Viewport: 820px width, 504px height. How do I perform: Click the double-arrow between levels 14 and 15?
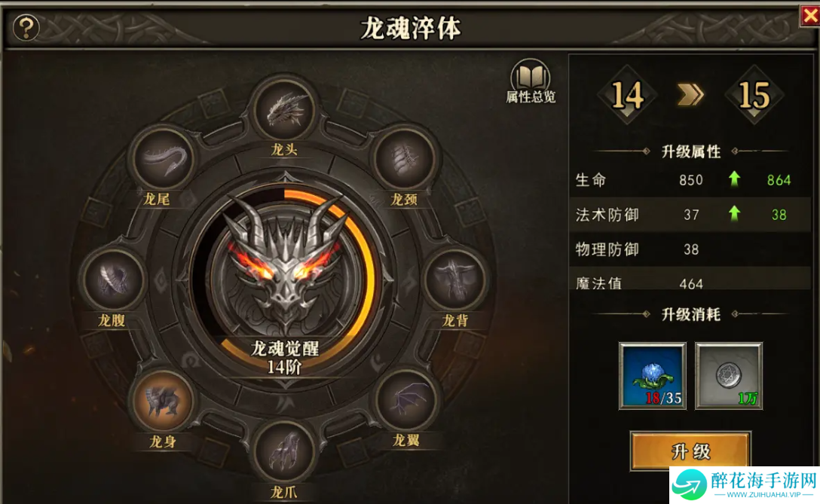(x=690, y=95)
